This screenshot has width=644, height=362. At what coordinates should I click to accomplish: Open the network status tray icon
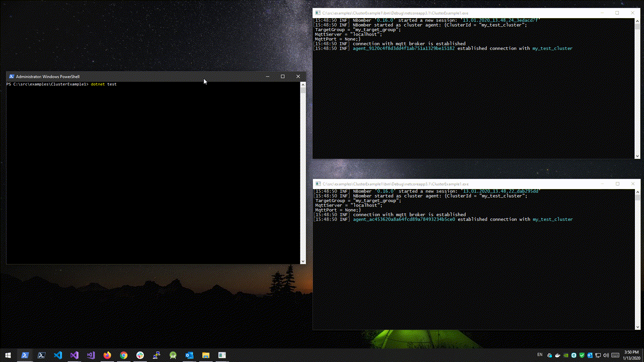598,355
